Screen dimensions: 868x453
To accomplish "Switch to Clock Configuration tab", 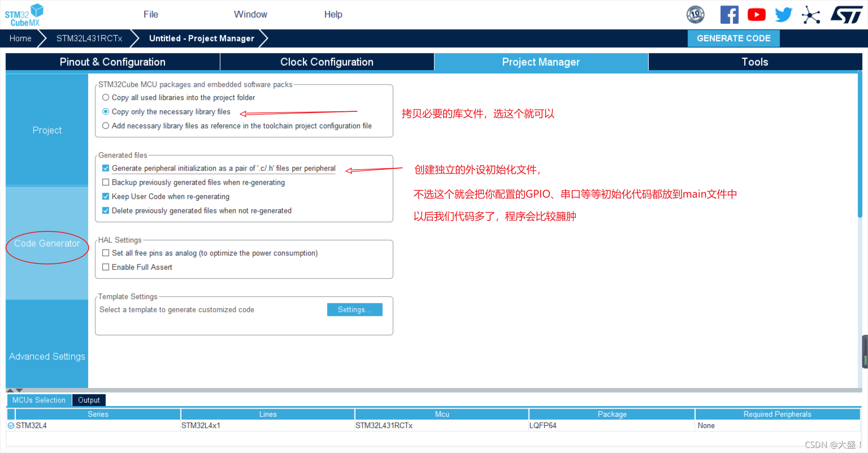I will click(x=327, y=62).
